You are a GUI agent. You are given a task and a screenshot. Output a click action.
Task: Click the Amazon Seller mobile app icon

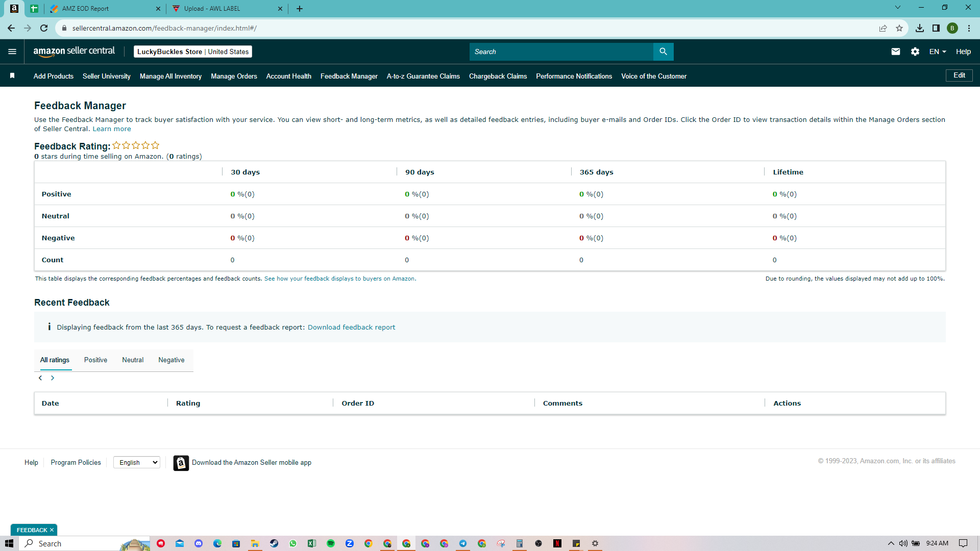tap(181, 463)
